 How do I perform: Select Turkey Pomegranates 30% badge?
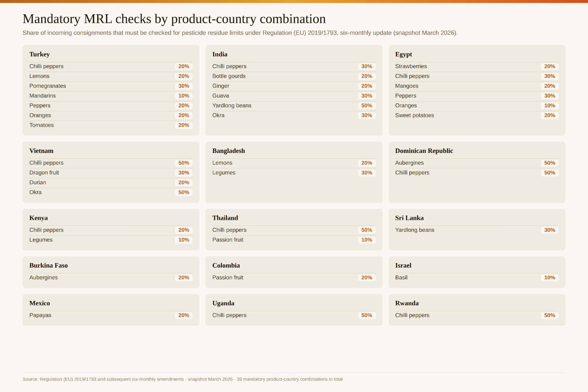(x=184, y=86)
